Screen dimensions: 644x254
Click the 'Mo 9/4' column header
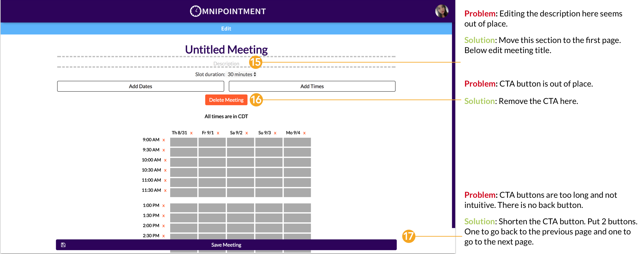point(293,133)
